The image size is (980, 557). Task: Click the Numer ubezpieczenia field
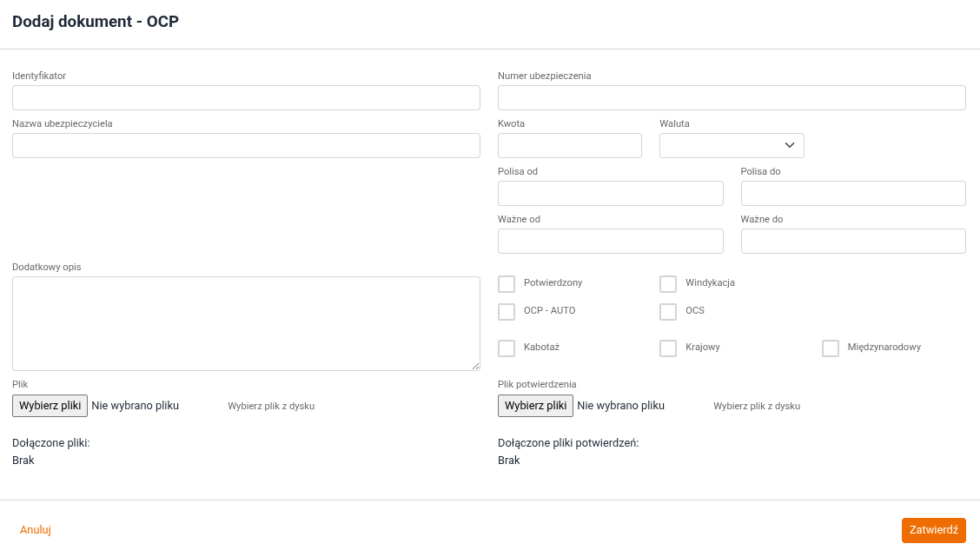click(732, 97)
